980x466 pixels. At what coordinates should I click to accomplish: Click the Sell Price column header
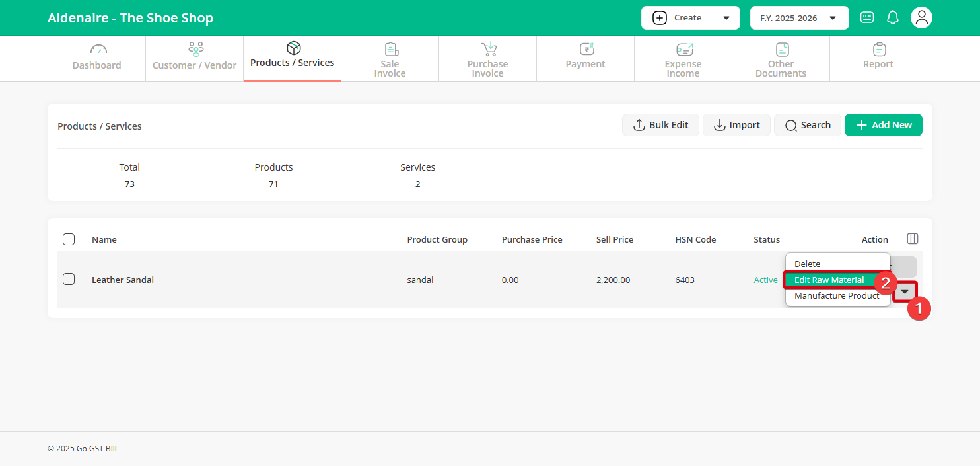point(615,239)
